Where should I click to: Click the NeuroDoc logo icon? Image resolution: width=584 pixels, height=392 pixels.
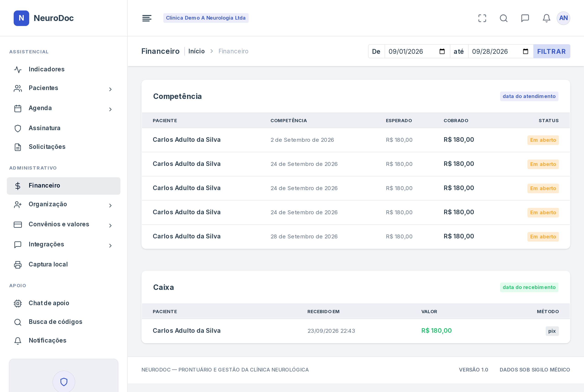(21, 18)
